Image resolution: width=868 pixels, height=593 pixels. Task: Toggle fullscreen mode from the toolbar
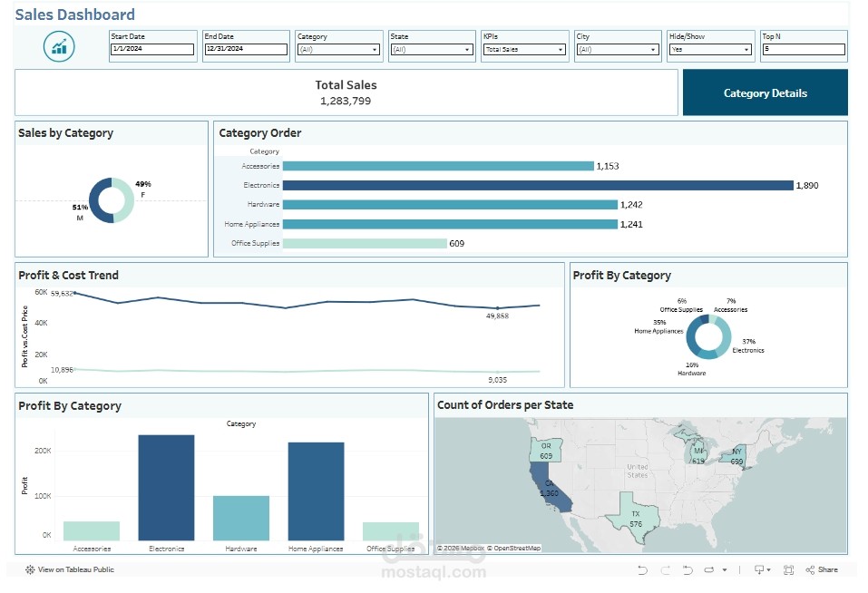click(x=790, y=569)
